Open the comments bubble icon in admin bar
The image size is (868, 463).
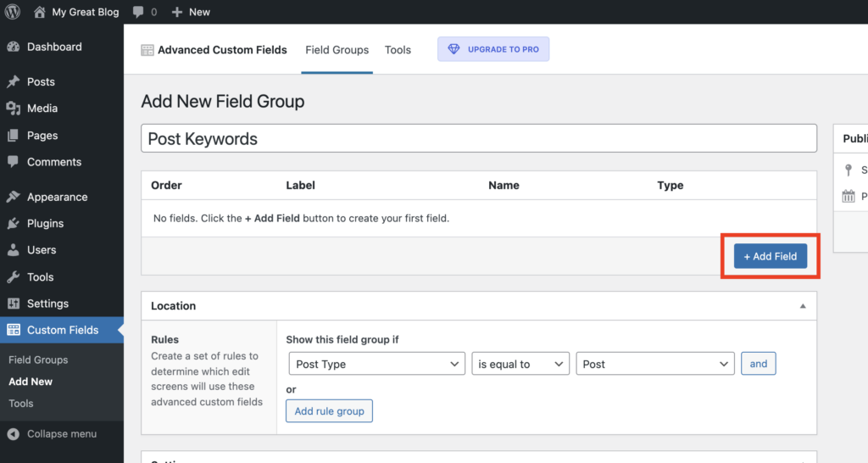[x=138, y=12]
